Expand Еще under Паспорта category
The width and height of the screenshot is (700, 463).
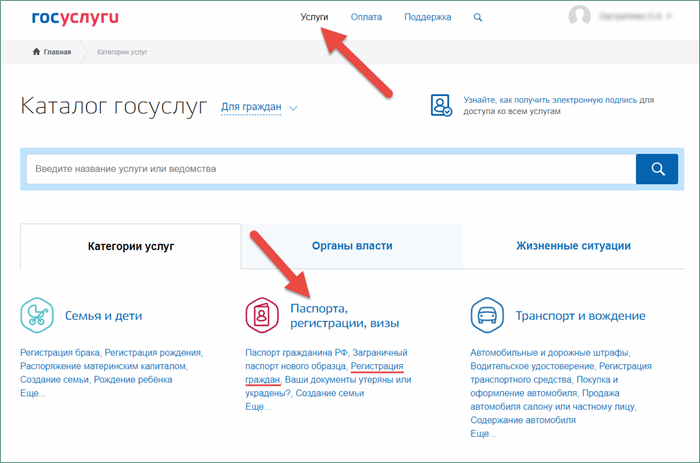258,407
